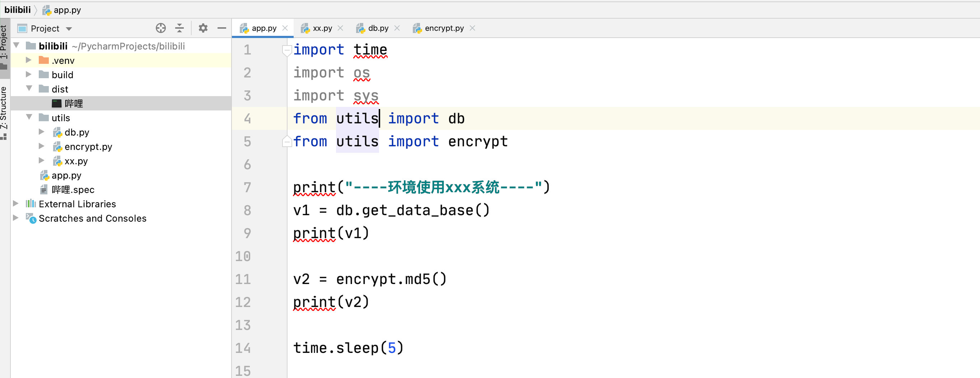
Task: Click the 'time' module on line 1
Action: [370, 50]
